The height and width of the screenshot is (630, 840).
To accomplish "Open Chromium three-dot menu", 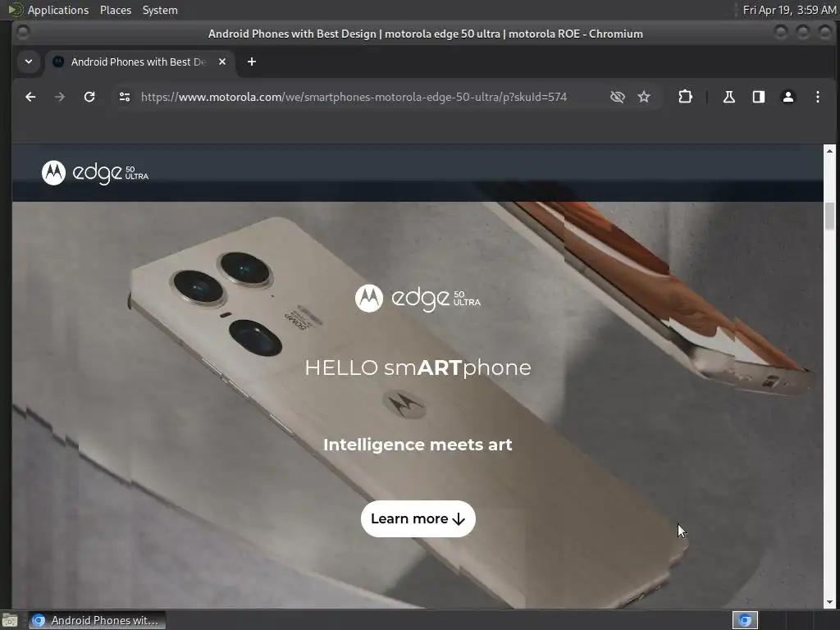I will [x=818, y=97].
